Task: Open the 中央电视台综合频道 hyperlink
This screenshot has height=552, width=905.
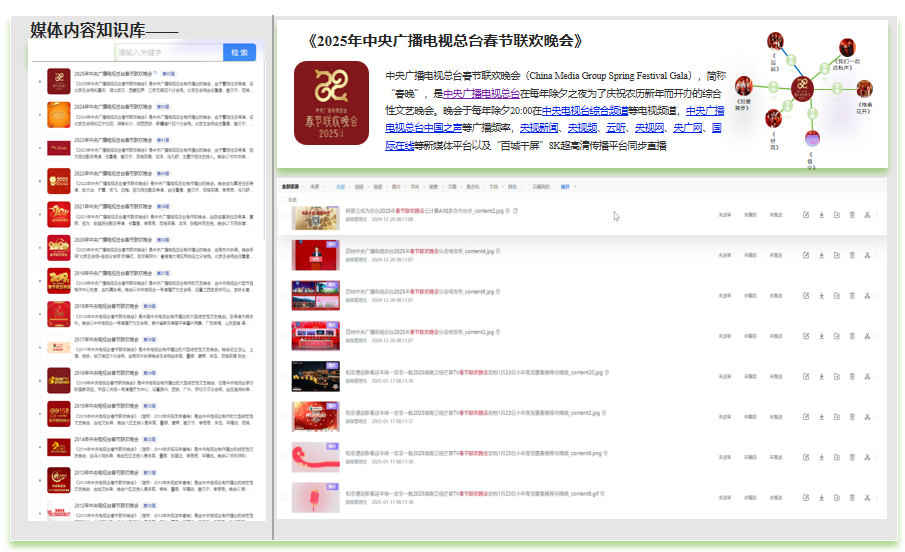Action: click(585, 111)
